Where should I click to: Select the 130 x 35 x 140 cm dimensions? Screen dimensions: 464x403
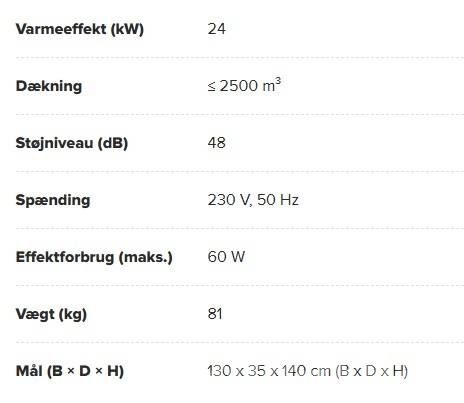(x=269, y=371)
